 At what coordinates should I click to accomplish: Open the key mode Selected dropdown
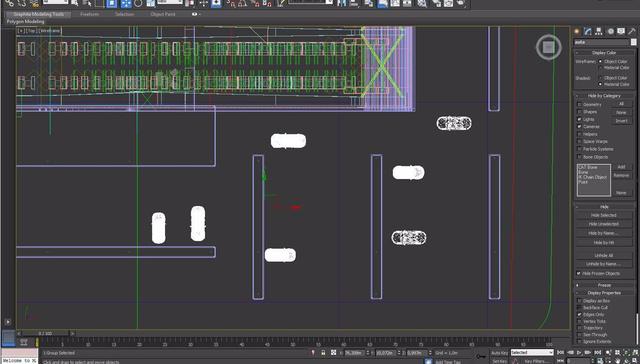click(x=532, y=353)
